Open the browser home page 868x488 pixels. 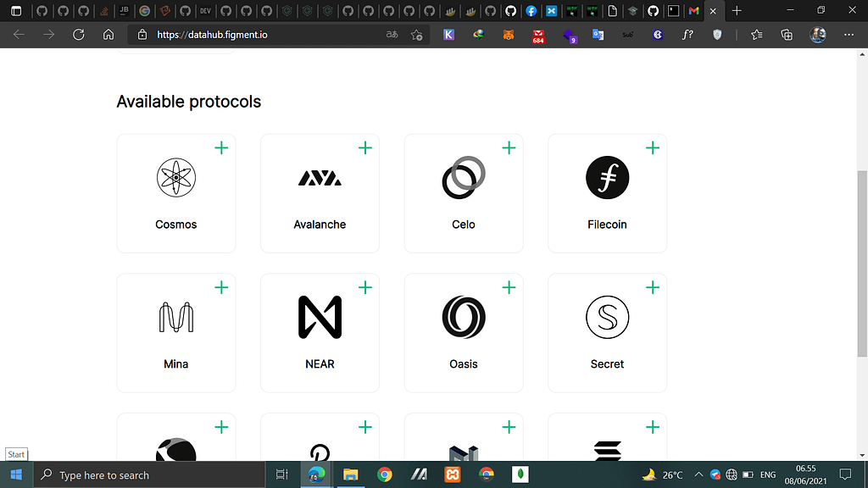[x=108, y=34]
